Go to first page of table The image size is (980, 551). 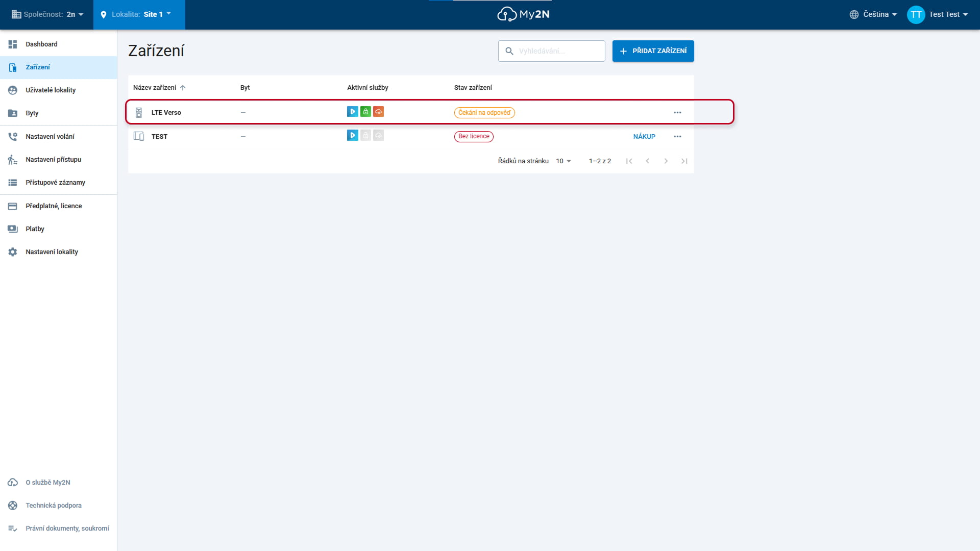(629, 161)
